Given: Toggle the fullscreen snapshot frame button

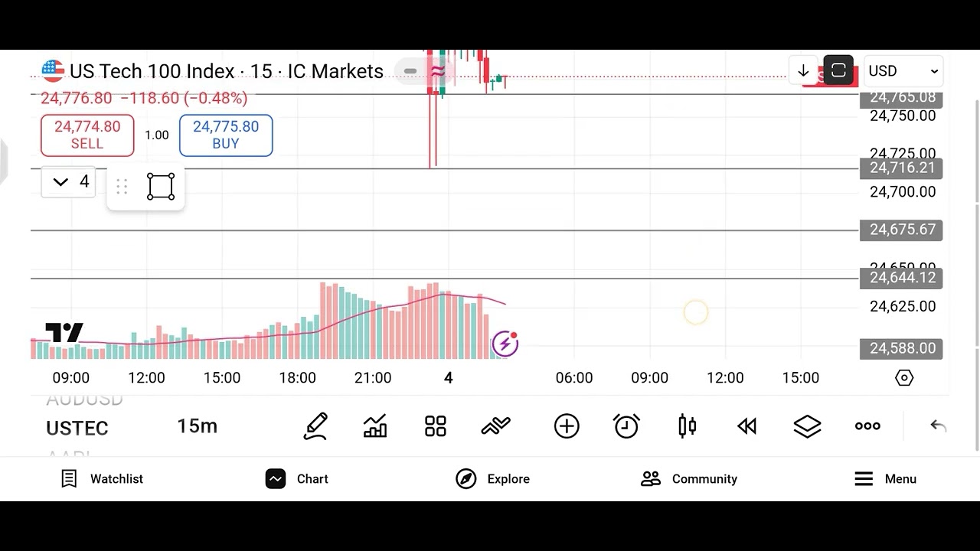Looking at the screenshot, I should (x=838, y=71).
